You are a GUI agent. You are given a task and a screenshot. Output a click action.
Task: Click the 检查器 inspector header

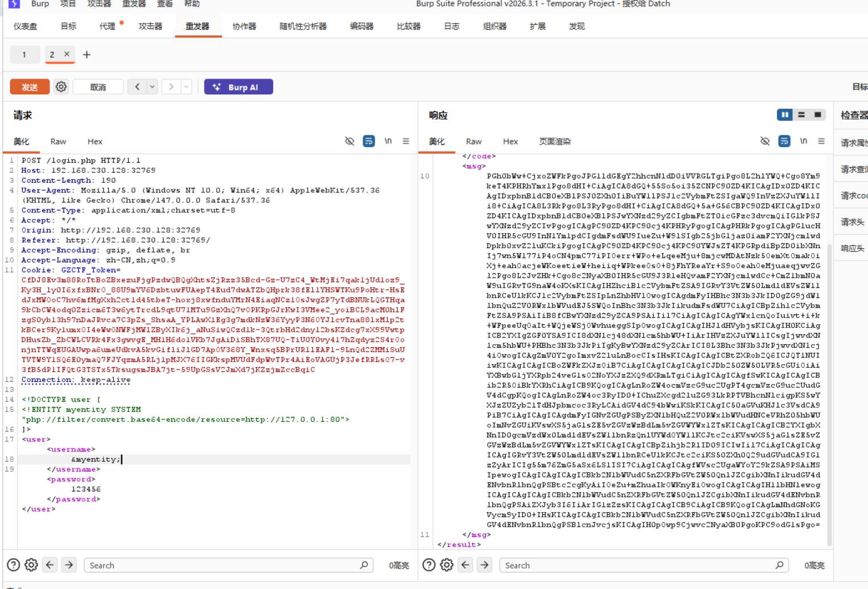[x=854, y=115]
